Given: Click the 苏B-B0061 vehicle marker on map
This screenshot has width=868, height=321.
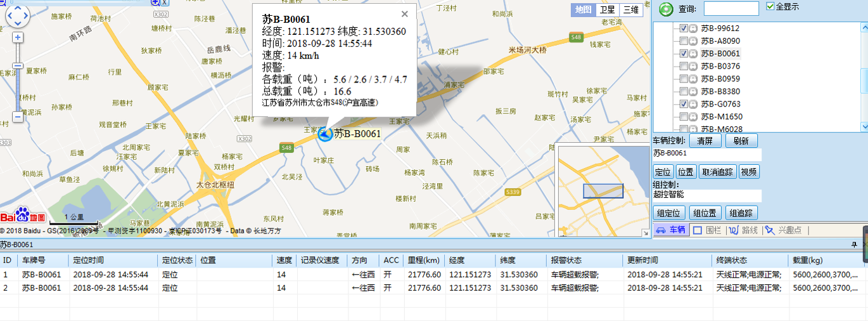Looking at the screenshot, I should [325, 134].
